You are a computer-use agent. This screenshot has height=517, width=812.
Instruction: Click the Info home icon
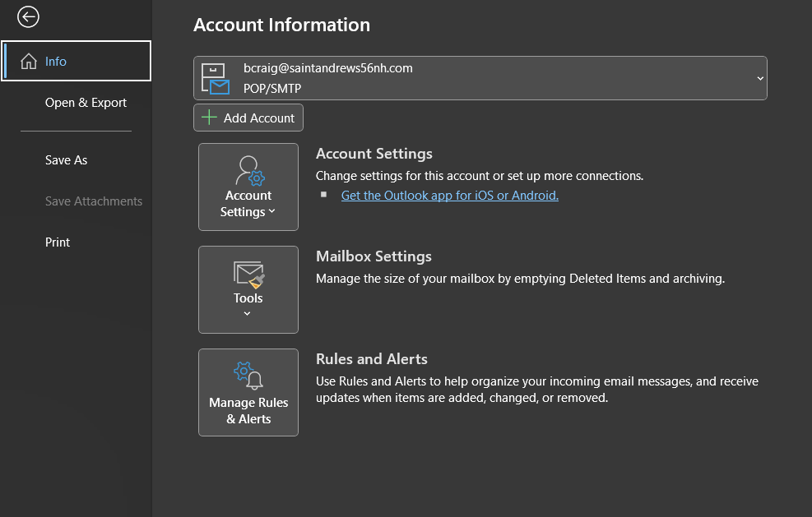pos(29,62)
